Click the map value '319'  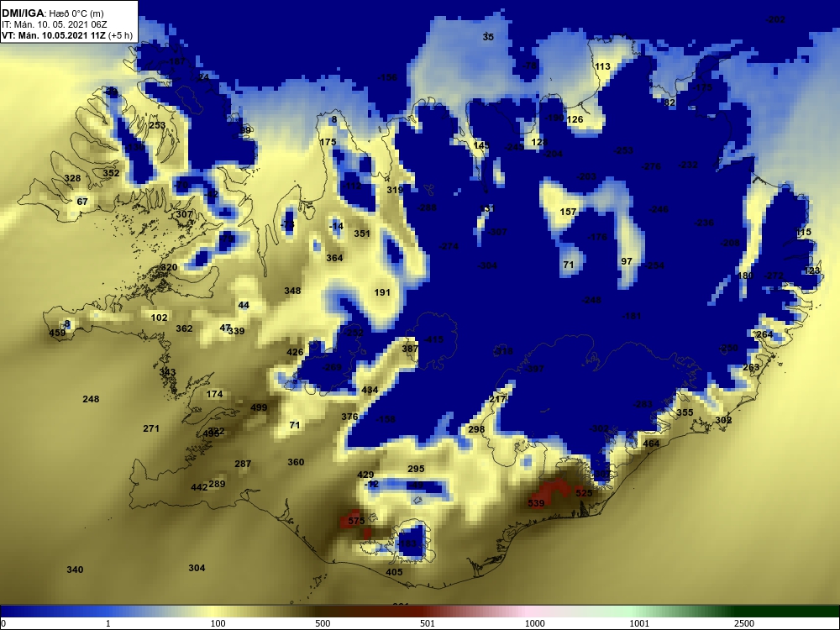point(395,190)
